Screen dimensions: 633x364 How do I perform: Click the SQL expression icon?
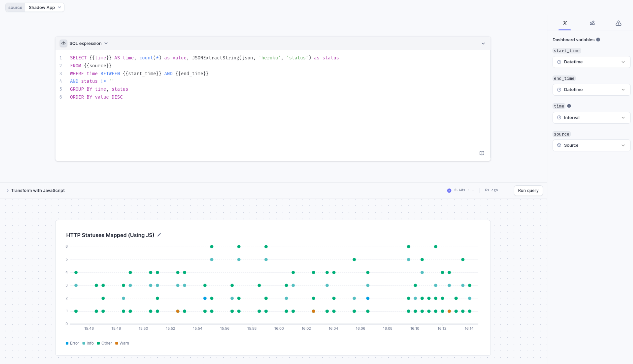[x=63, y=43]
